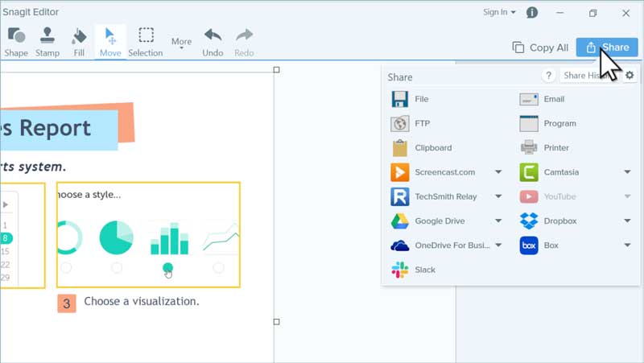Click upper canvas selection handle
Screen dimensions: 644x363
coord(276,70)
